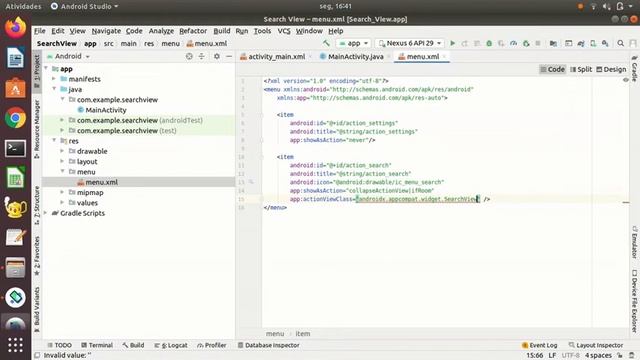This screenshot has width=640, height=360.
Task: Open Layout Inspector
Action: [596, 345]
